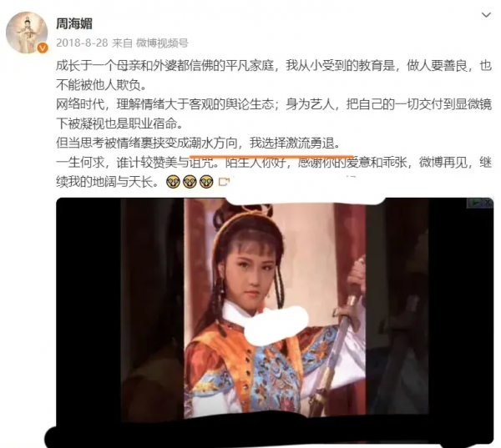Open the 周海媚 profile avatar
The image size is (501, 448).
27,33
